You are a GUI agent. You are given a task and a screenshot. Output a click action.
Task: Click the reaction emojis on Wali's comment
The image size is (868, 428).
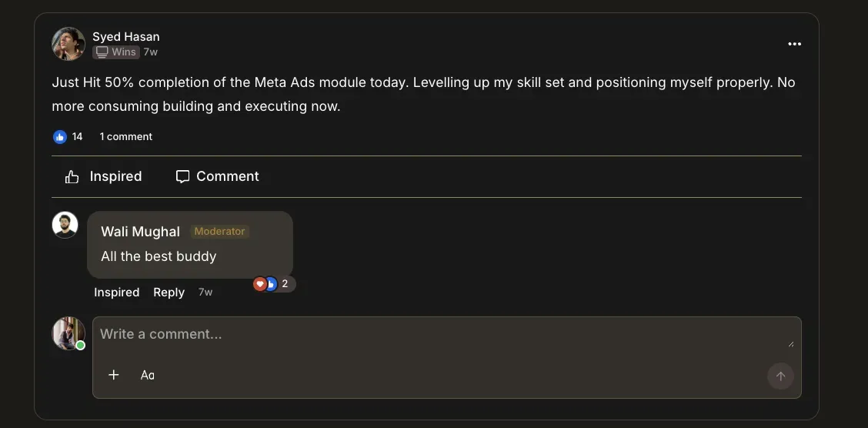pos(266,284)
